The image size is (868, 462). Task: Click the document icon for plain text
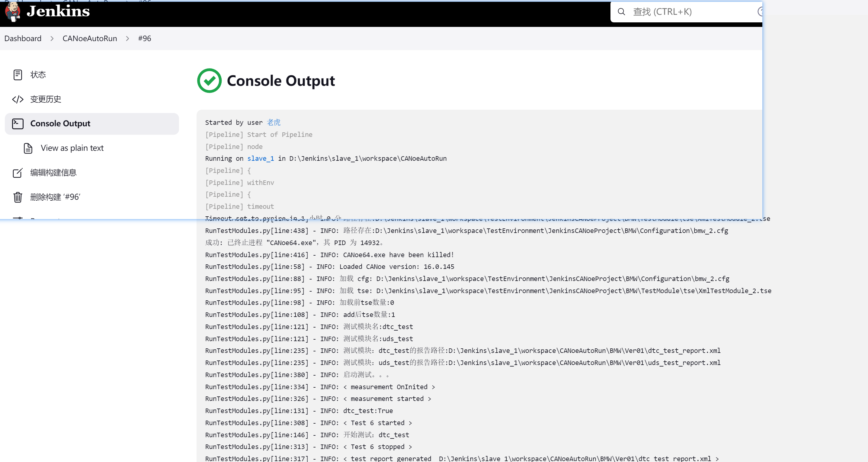click(x=28, y=148)
